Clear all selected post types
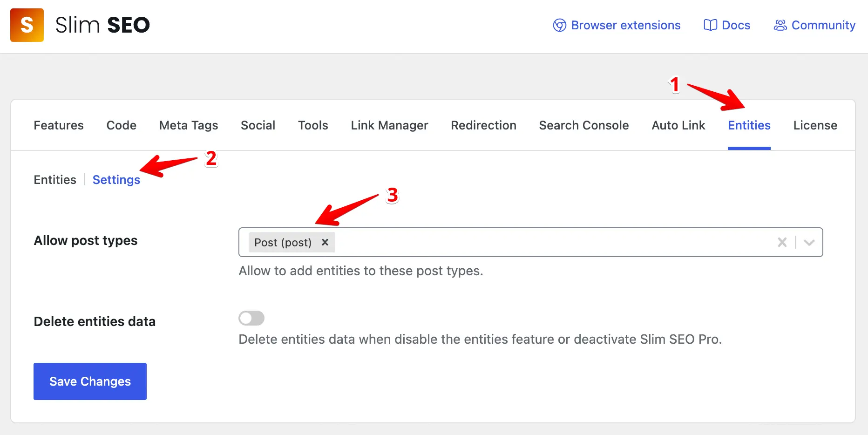Viewport: 868px width, 435px height. click(782, 242)
